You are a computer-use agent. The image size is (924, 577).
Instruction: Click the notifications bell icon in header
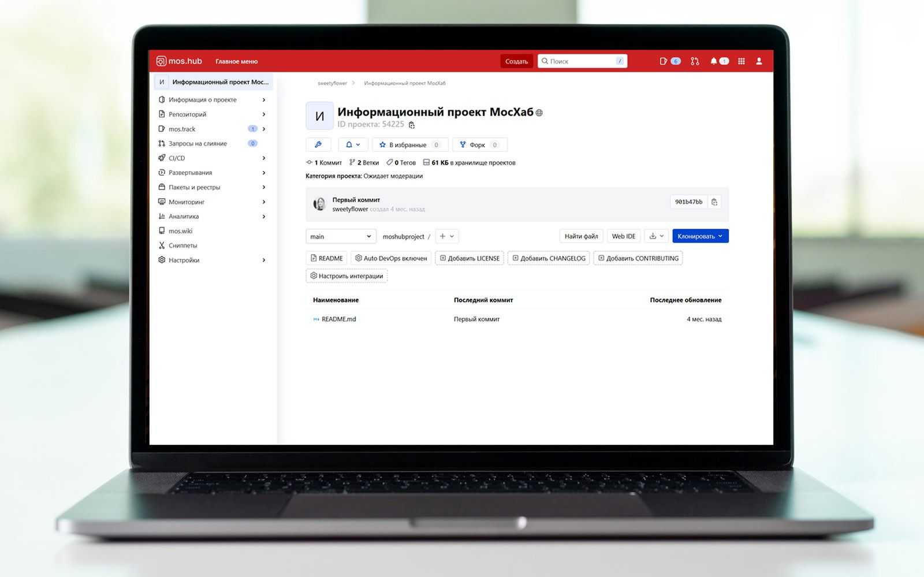[714, 61]
